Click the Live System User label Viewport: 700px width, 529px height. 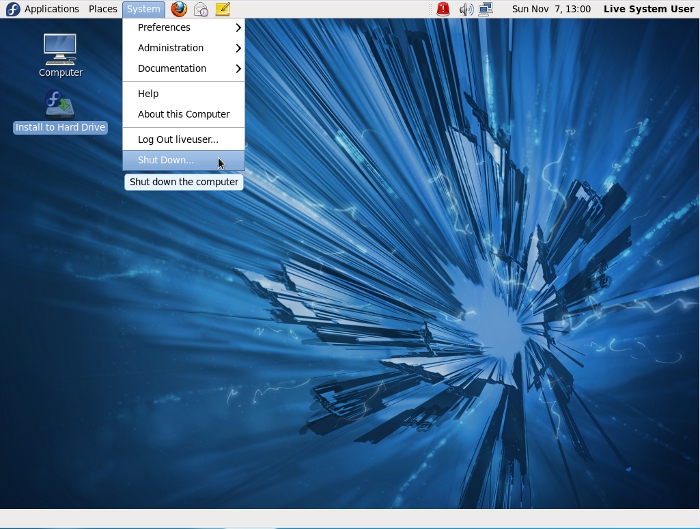click(x=648, y=9)
